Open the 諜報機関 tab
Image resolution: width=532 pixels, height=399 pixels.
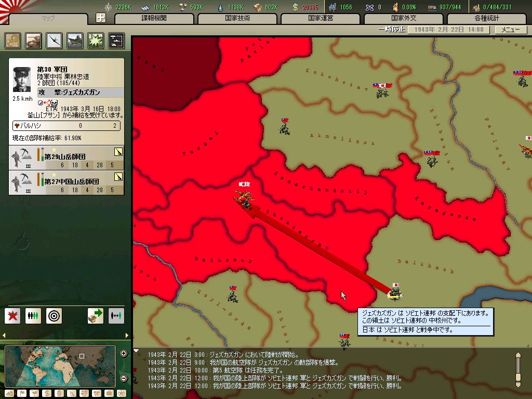154,18
